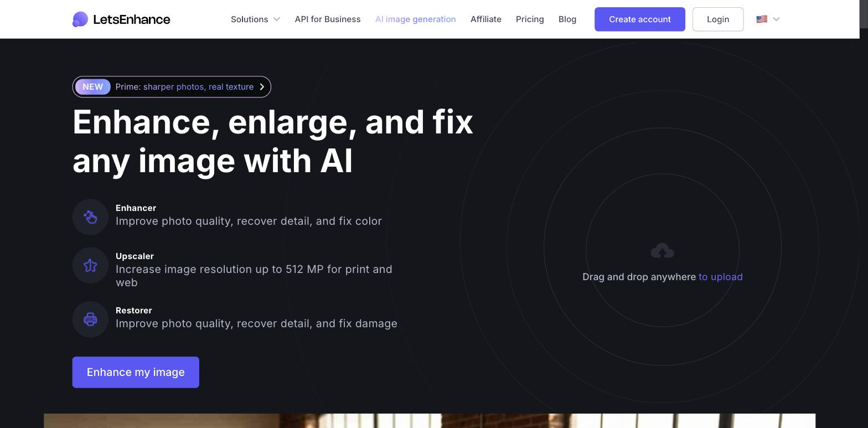The width and height of the screenshot is (868, 428).
Task: Go to AI image generation
Action: (416, 19)
